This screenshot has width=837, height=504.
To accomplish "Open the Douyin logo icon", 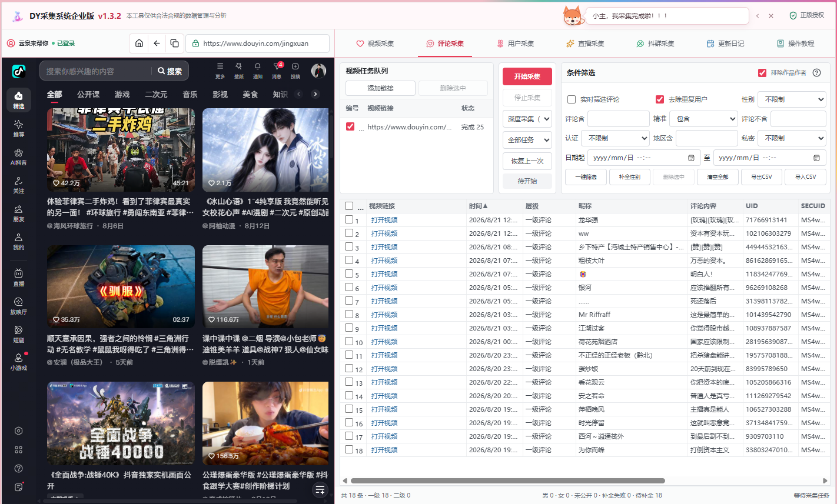I will (x=19, y=71).
